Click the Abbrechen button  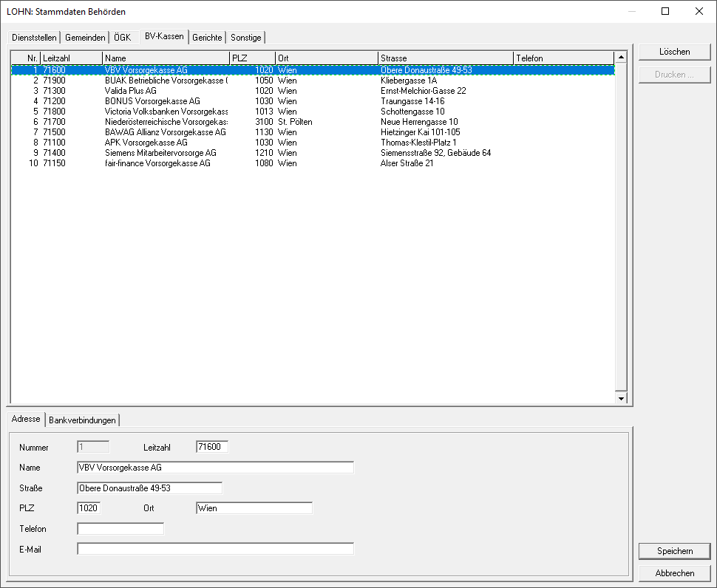click(x=674, y=573)
